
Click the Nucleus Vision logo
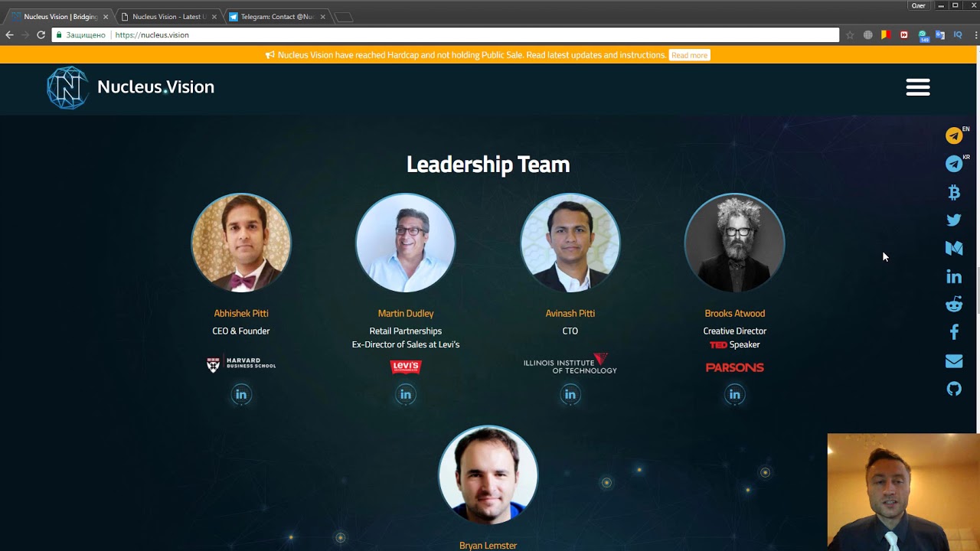(130, 87)
